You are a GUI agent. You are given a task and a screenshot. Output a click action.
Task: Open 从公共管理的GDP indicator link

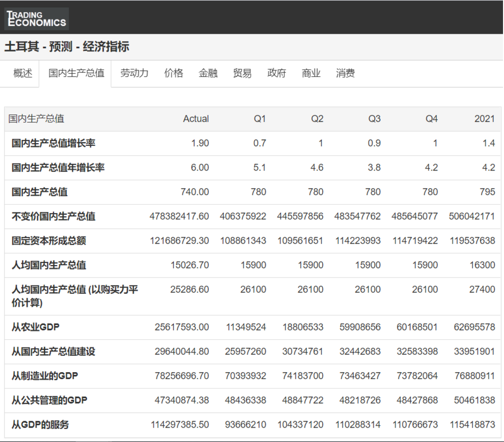coord(50,400)
